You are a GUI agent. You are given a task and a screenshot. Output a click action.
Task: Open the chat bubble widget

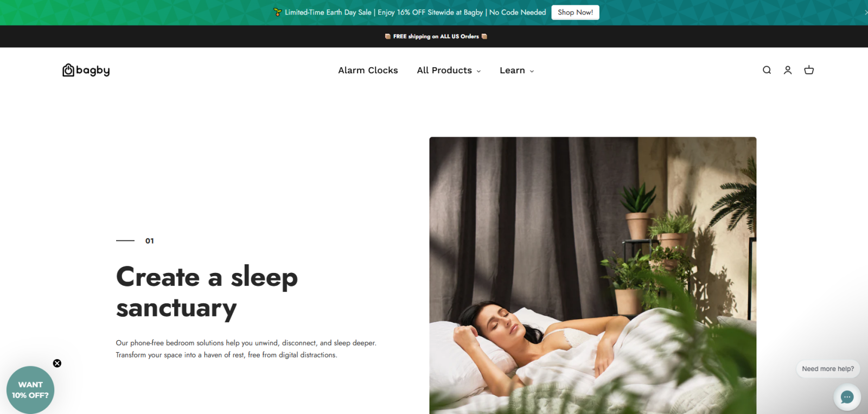[x=847, y=397]
